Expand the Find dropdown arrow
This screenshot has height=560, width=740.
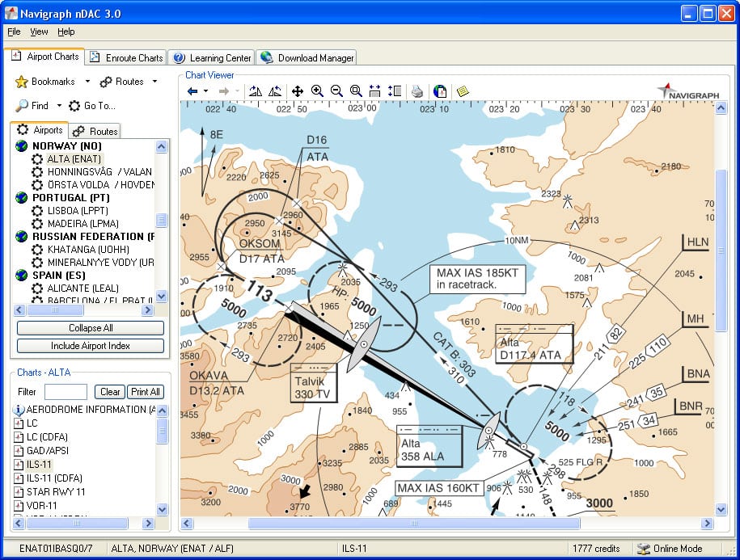pyautogui.click(x=59, y=106)
